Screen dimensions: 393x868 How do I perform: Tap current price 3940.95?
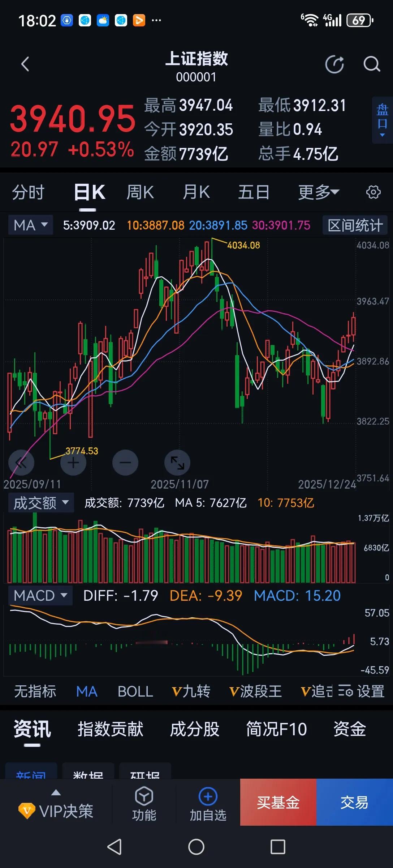(72, 118)
